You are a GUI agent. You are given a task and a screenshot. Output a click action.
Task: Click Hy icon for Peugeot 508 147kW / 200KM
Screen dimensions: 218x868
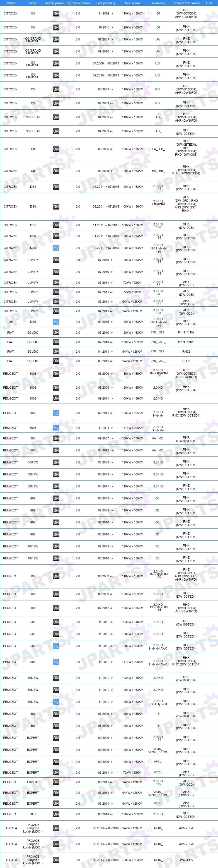click(x=56, y=662)
